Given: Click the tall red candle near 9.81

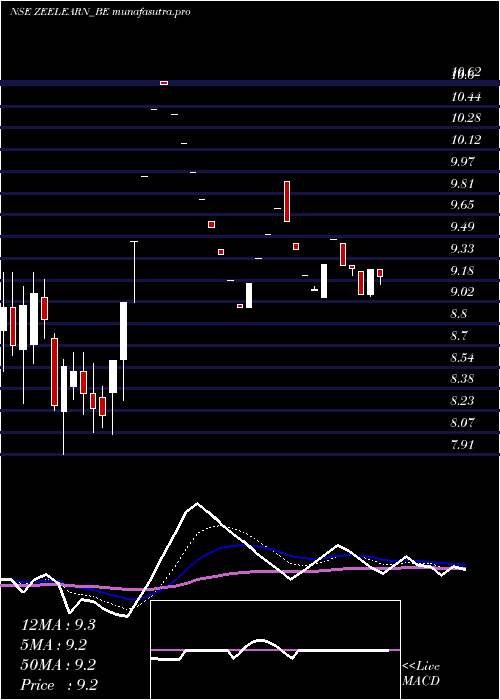Looking at the screenshot, I should click(287, 201).
